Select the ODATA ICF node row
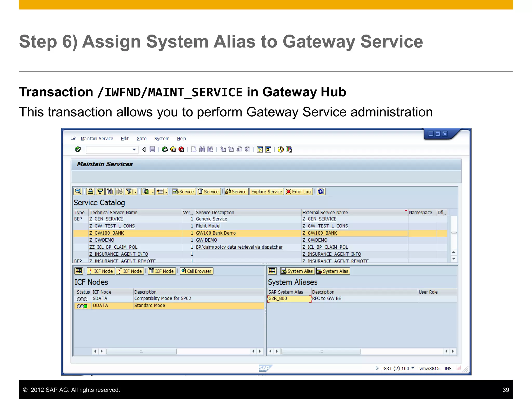This screenshot has height=399, width=532. tap(169, 306)
